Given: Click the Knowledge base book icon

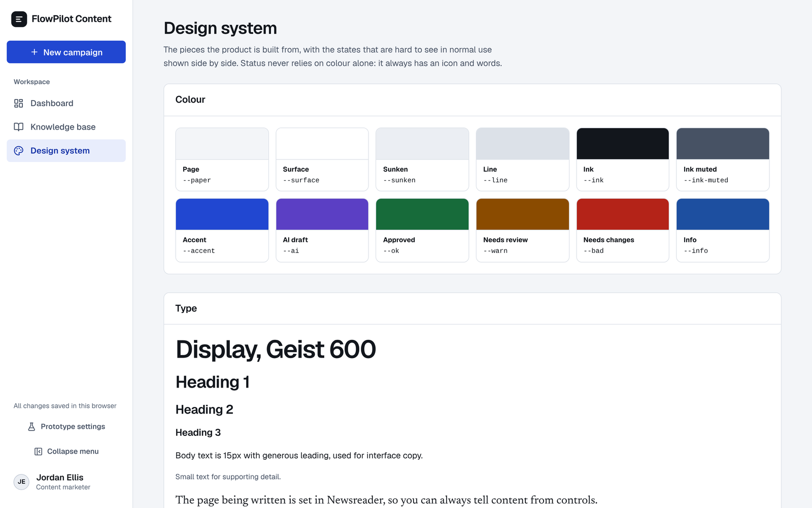Looking at the screenshot, I should 19,127.
